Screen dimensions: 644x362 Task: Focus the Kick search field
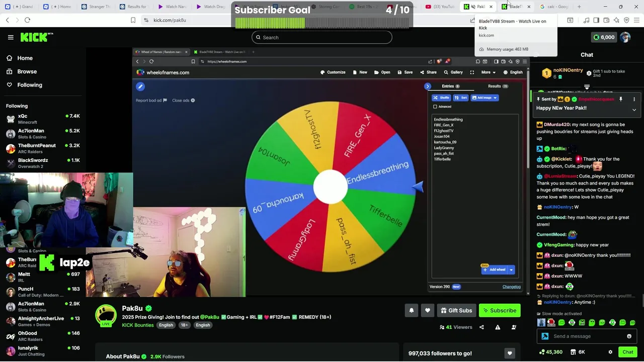pos(322,37)
